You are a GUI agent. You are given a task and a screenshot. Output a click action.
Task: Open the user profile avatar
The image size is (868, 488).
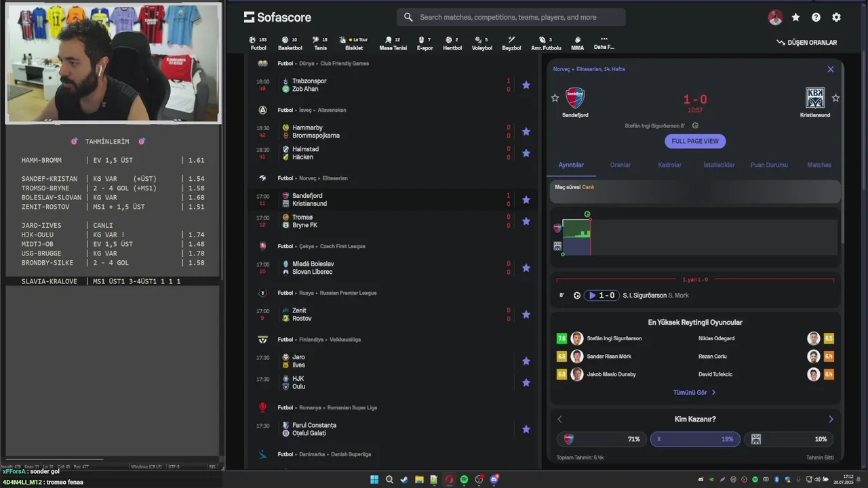[775, 18]
